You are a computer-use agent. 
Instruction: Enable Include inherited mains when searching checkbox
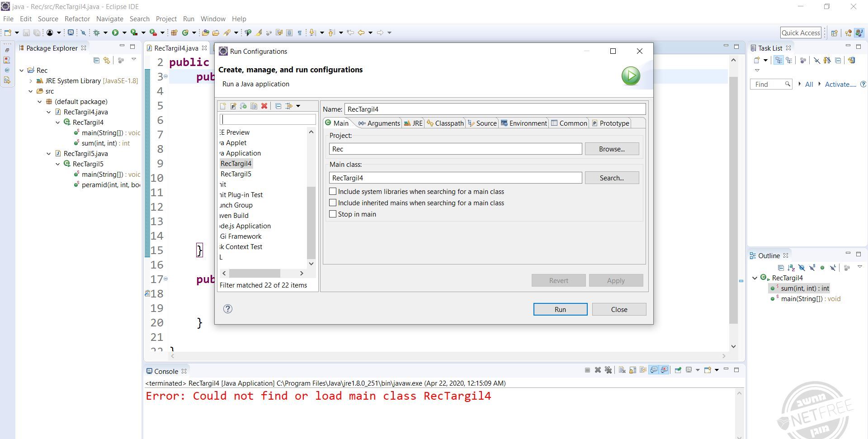pyautogui.click(x=333, y=203)
